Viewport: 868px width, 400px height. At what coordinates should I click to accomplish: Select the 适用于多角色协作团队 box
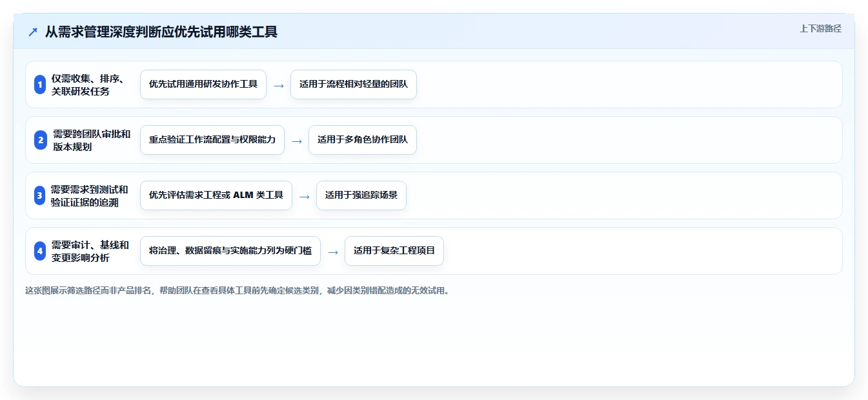coord(363,140)
